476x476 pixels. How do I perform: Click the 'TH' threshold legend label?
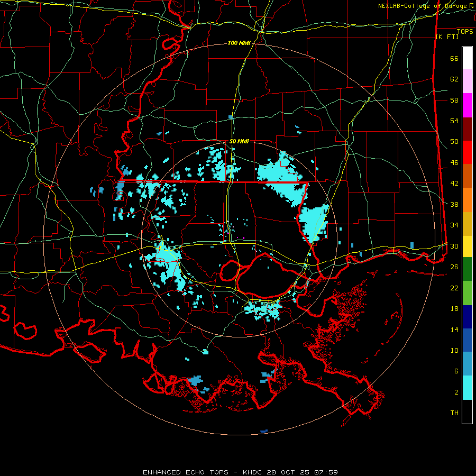(454, 413)
